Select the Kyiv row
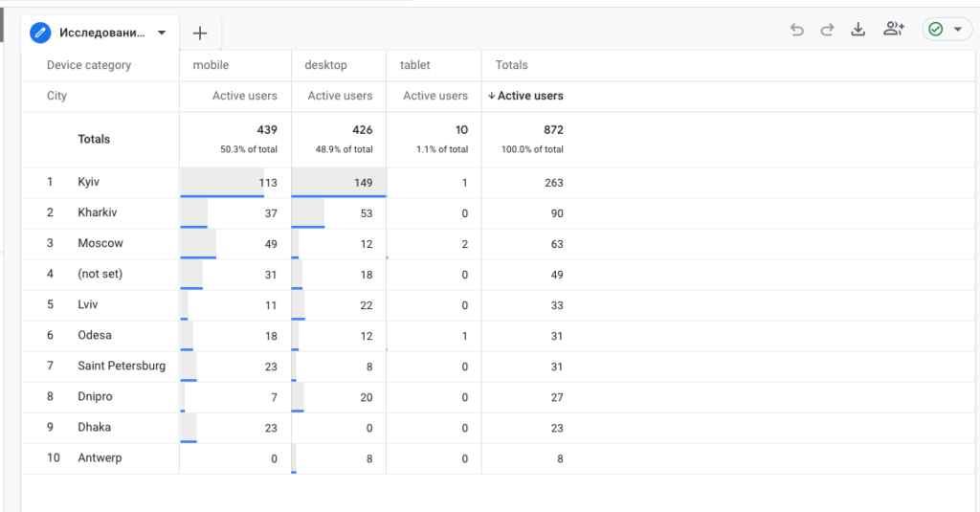Viewport: 980px width, 512px height. click(x=89, y=182)
